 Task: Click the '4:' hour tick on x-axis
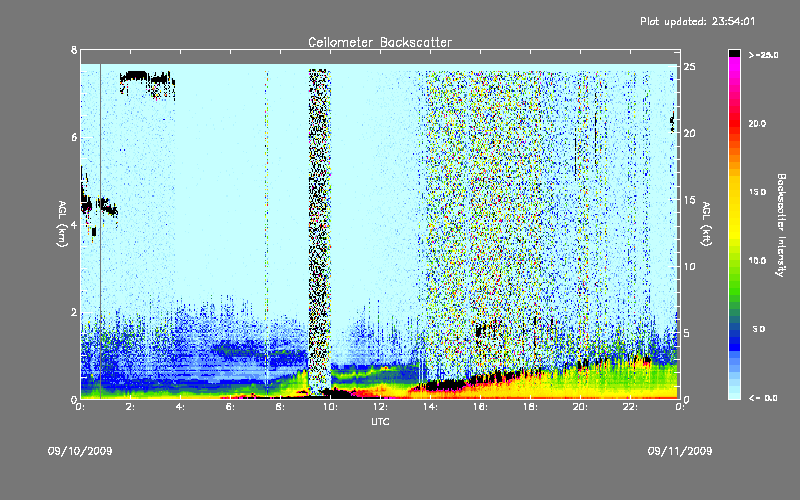pos(180,407)
